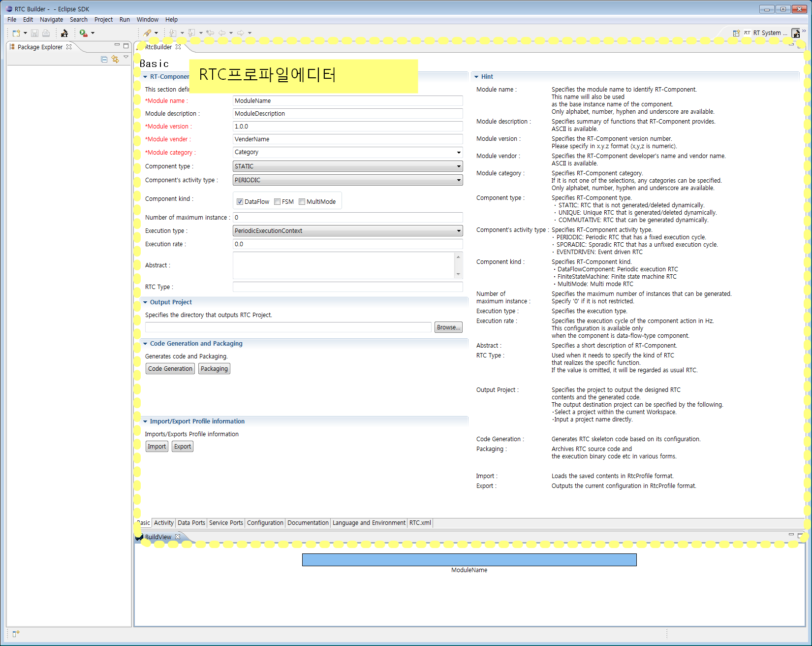Image resolution: width=812 pixels, height=646 pixels.
Task: Click the New wizard toolbar icon
Action: click(x=16, y=33)
